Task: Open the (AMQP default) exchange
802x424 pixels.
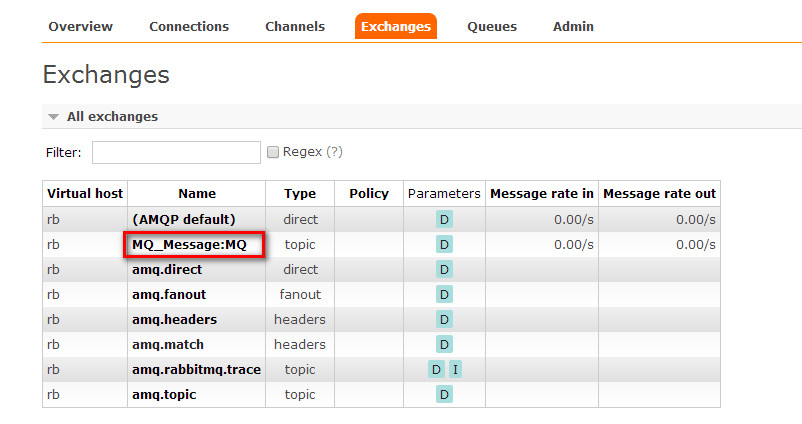Action: pos(184,219)
